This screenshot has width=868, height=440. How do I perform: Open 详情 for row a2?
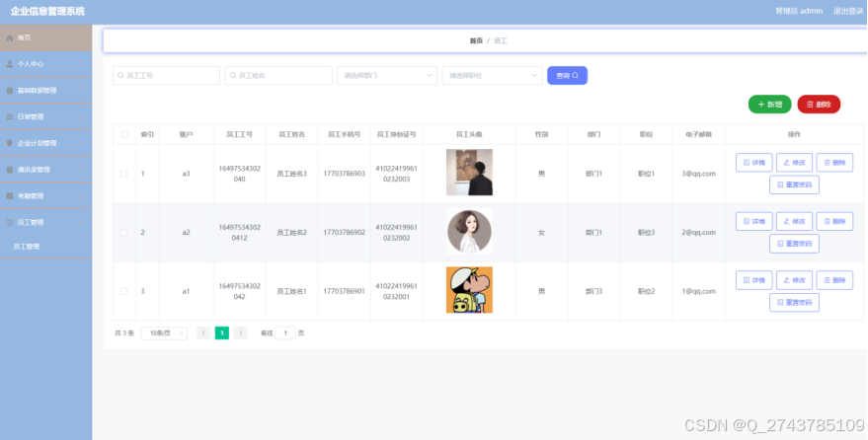[754, 222]
